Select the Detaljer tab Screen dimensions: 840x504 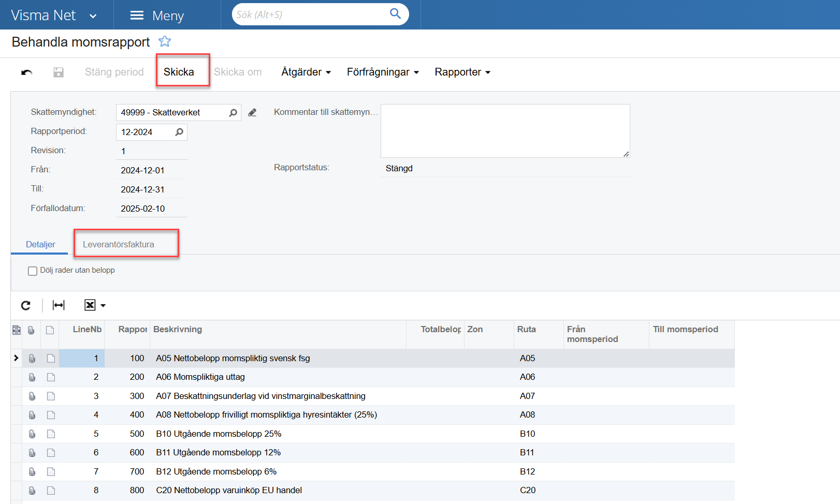click(x=40, y=244)
